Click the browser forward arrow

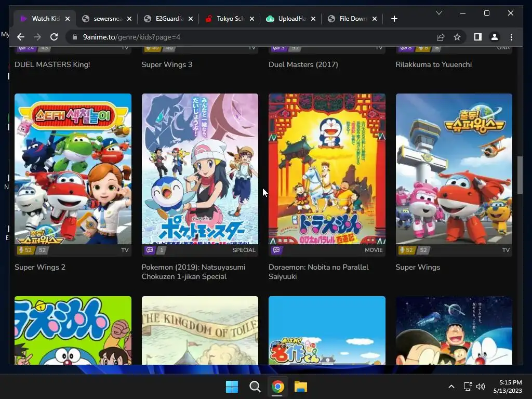pos(37,37)
